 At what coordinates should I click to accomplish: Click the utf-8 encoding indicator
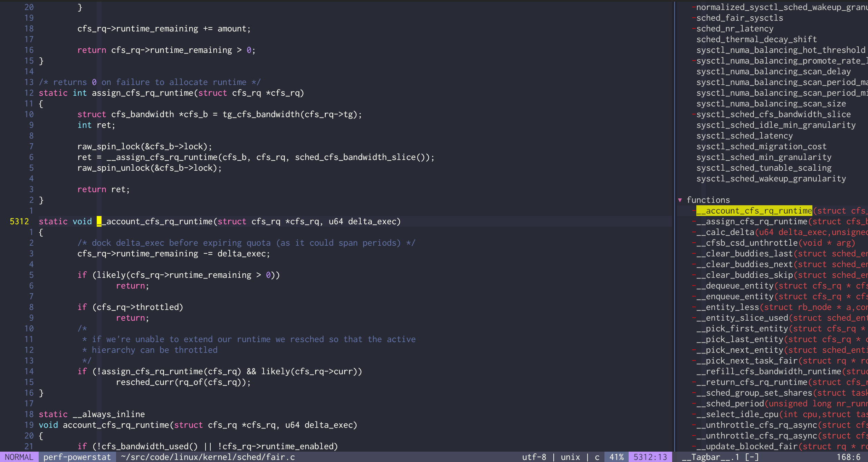534,457
